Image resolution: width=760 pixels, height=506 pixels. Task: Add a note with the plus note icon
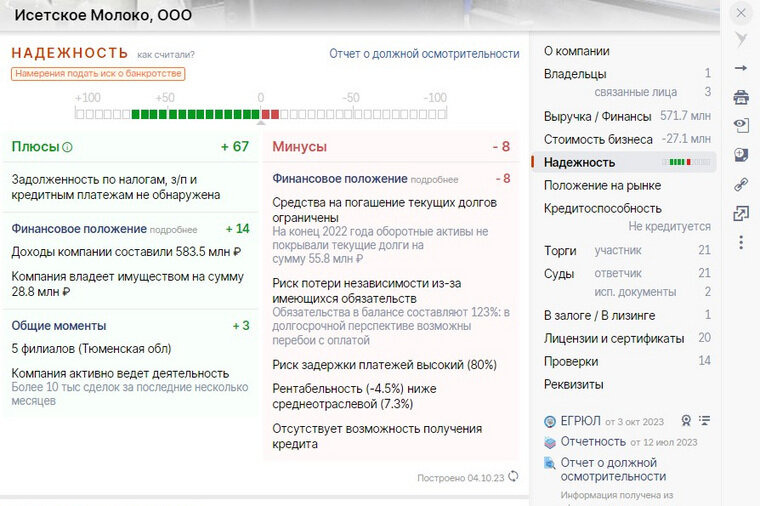(x=741, y=155)
